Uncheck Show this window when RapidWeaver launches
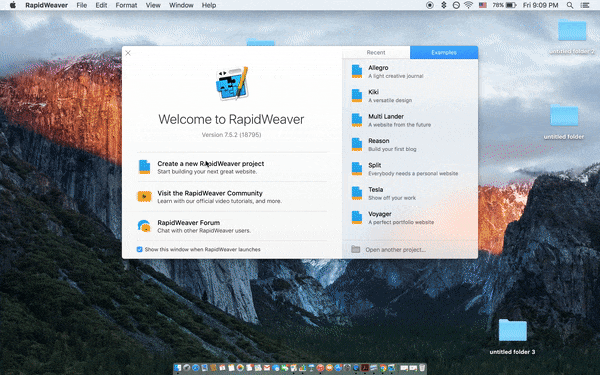Image resolution: width=600 pixels, height=375 pixels. (140, 249)
